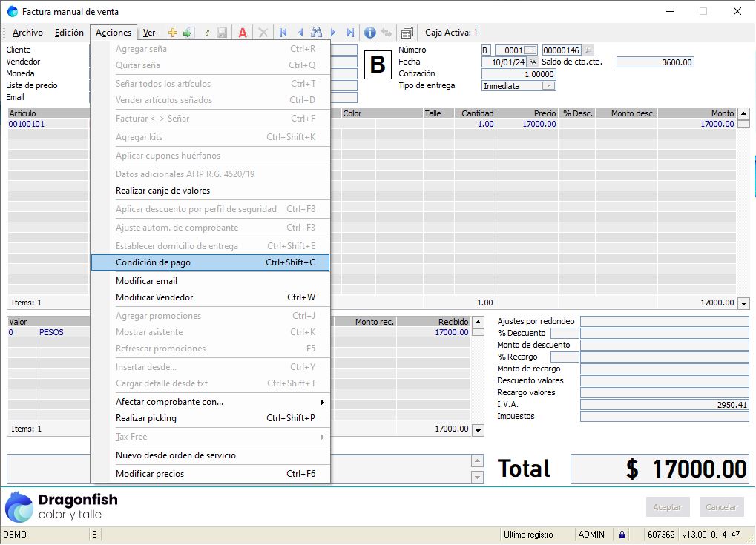Click the % Desc. column header
Screen dimensions: 756x545
pyautogui.click(x=577, y=113)
